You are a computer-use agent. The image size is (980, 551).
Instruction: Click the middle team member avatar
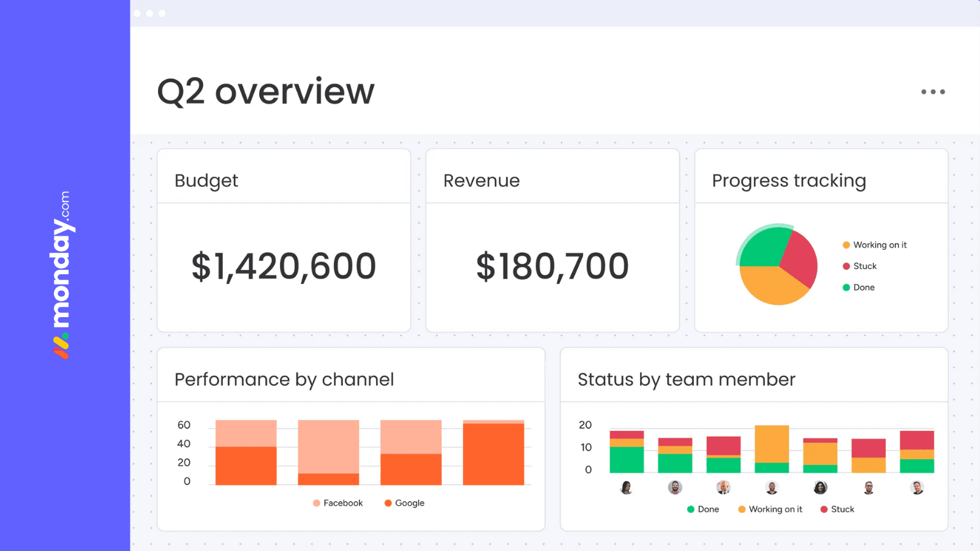pos(772,488)
